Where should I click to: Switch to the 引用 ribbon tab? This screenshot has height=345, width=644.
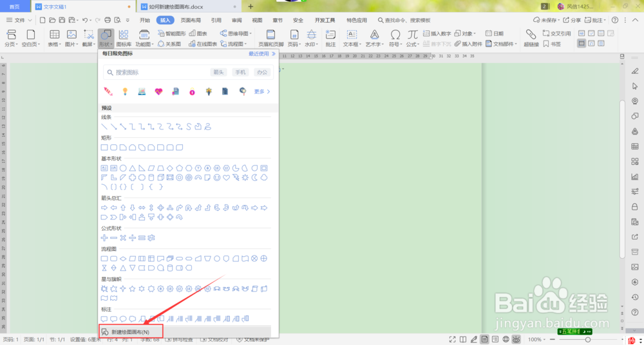(x=216, y=20)
